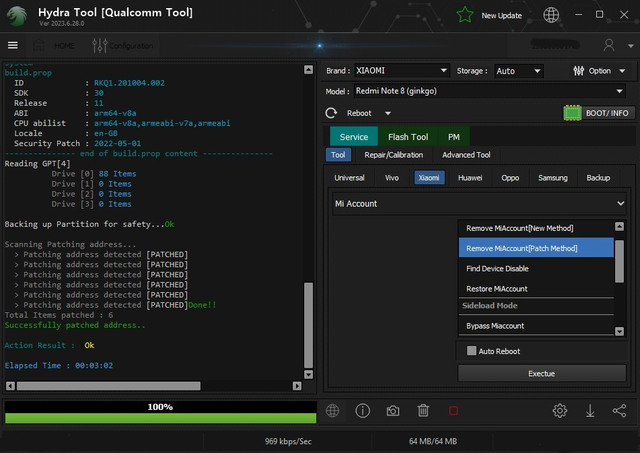This screenshot has height=453, width=640.
Task: Clear log with trash icon
Action: click(x=423, y=411)
